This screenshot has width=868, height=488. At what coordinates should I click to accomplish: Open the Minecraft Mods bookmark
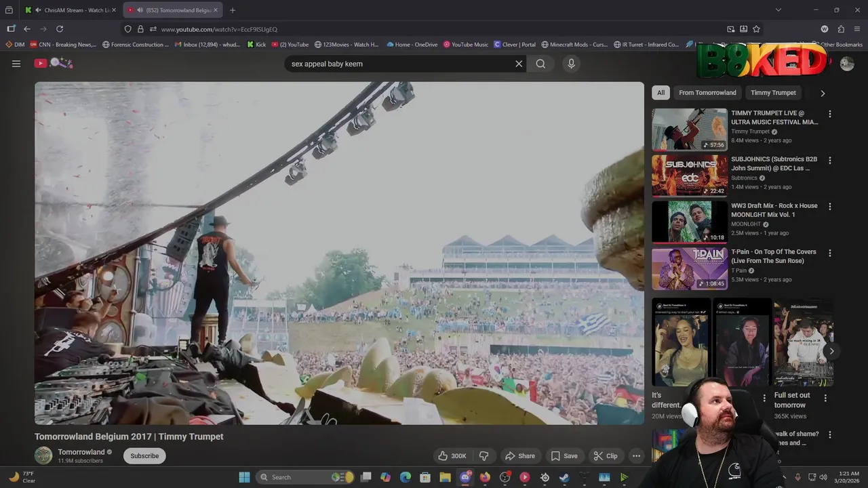574,45
